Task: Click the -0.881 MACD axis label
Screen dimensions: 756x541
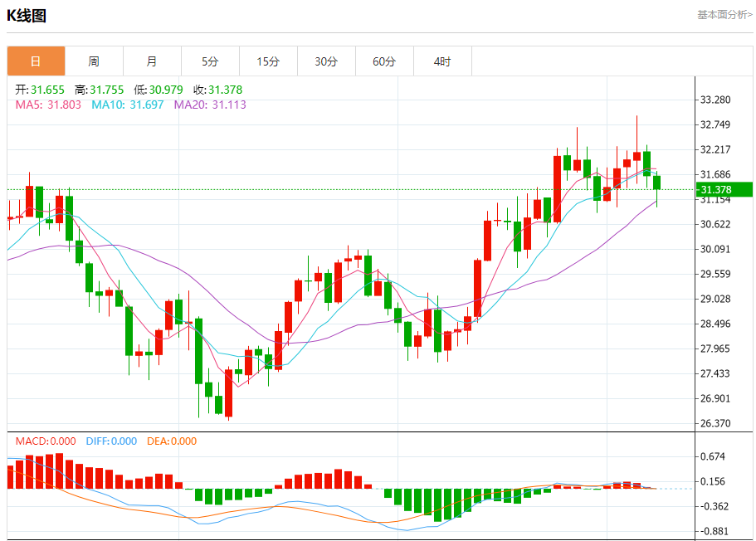Action: pos(715,531)
